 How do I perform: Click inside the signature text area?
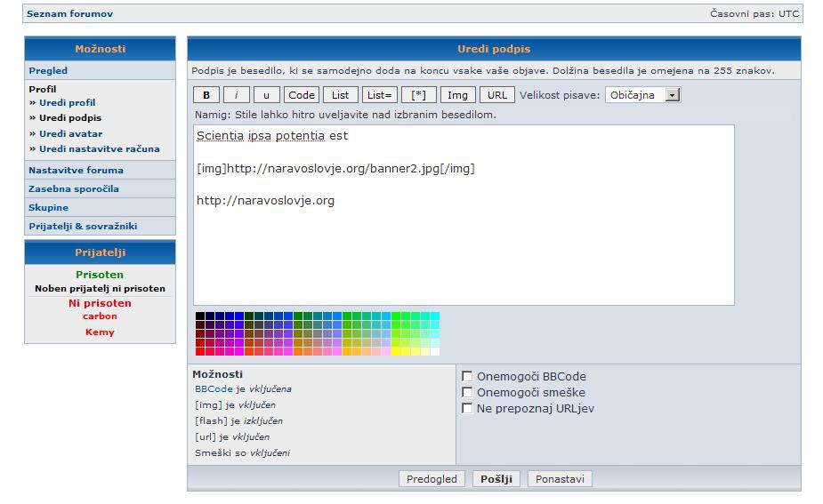click(x=463, y=249)
